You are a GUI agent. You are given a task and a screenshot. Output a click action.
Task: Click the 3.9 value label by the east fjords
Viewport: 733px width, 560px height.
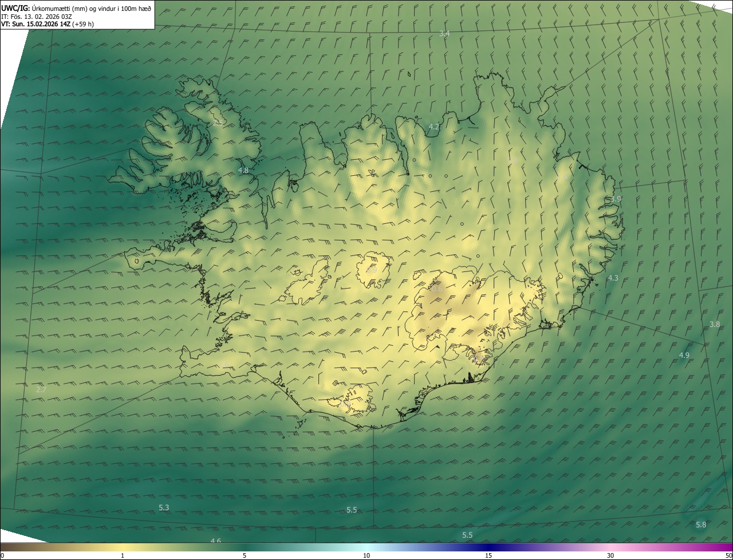click(x=616, y=199)
